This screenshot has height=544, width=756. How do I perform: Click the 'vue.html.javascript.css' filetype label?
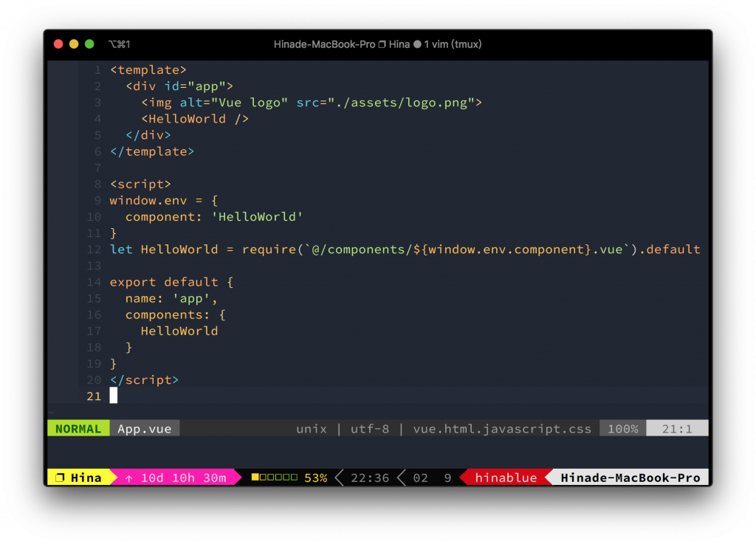pyautogui.click(x=502, y=428)
